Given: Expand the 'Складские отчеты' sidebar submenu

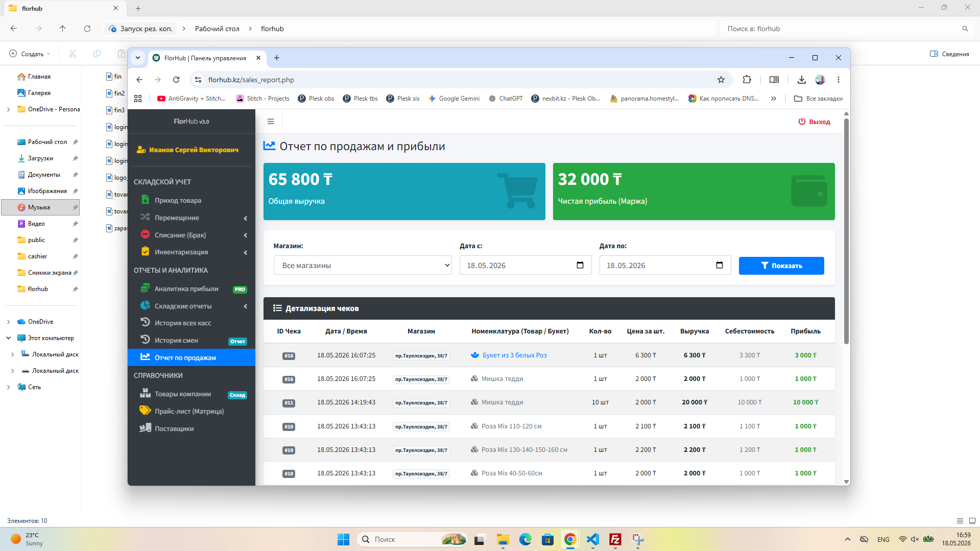Looking at the screenshot, I should (x=191, y=306).
